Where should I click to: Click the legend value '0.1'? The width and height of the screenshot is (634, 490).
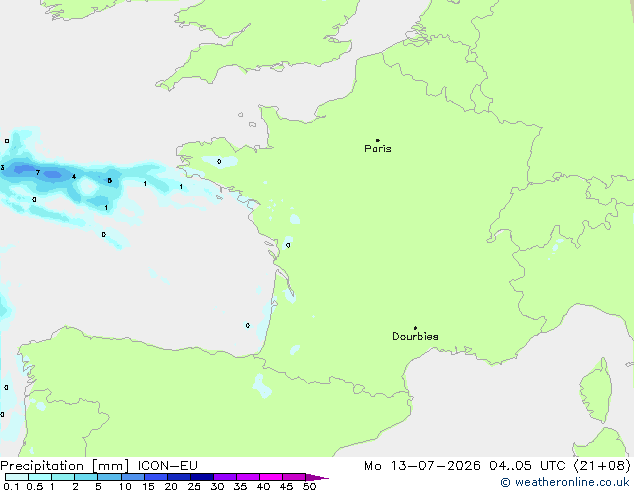click(11, 486)
